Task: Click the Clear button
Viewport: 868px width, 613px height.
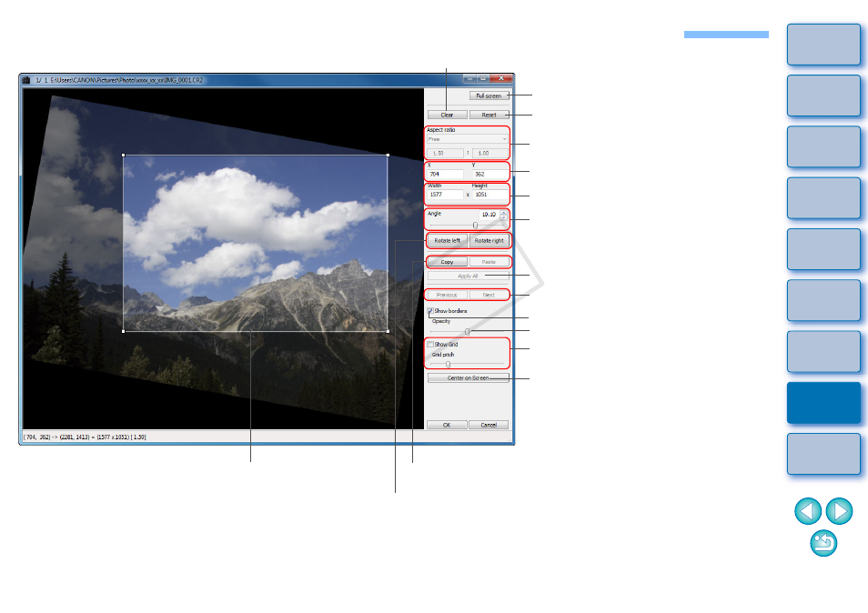Action: [447, 115]
